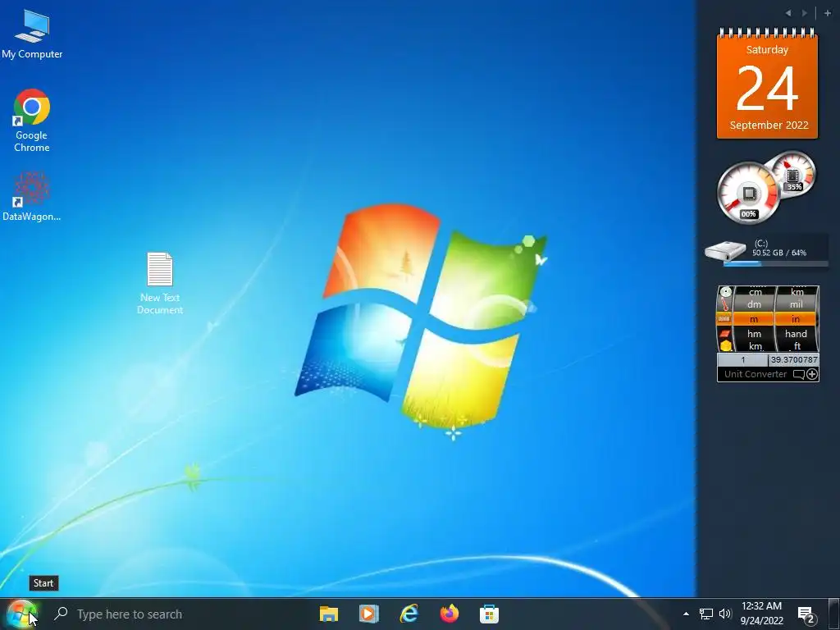Open the network status tray icon
This screenshot has height=630, width=840.
[706, 614]
